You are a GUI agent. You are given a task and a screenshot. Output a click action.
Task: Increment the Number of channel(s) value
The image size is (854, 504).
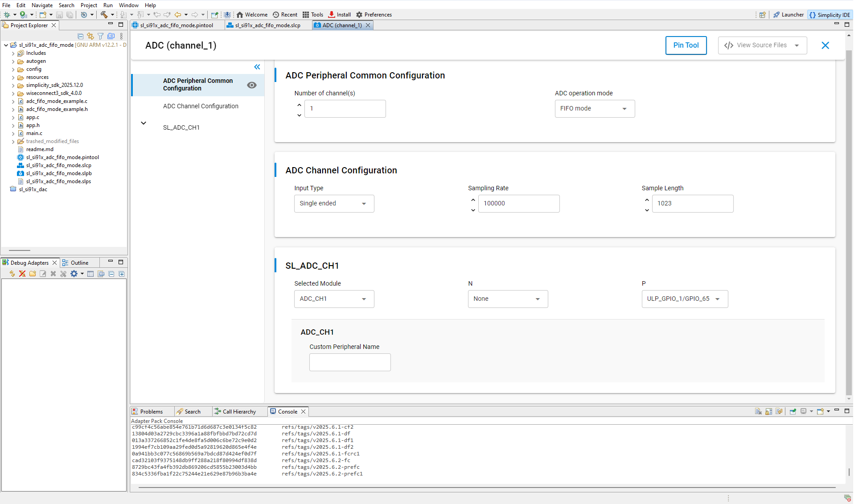click(299, 105)
